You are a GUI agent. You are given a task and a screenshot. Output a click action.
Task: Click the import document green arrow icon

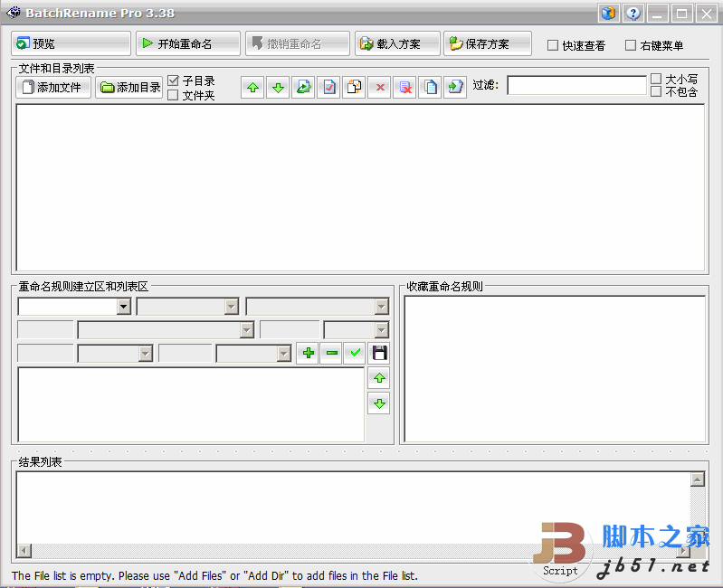tap(455, 87)
